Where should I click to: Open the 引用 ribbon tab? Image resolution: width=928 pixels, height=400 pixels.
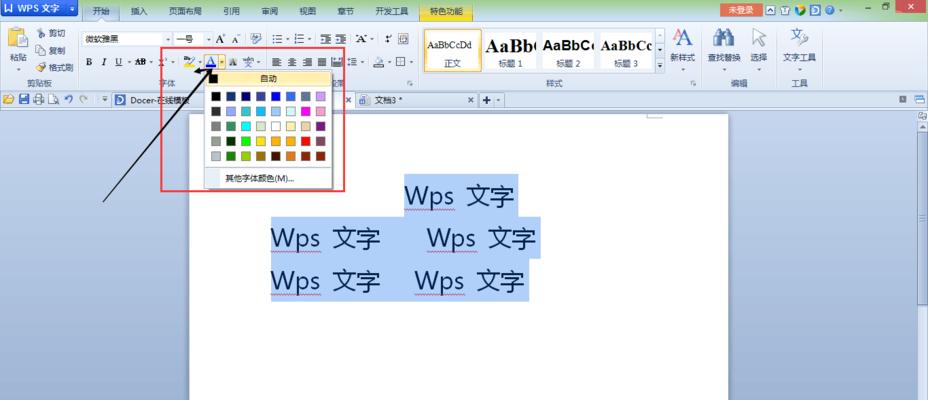pos(232,11)
